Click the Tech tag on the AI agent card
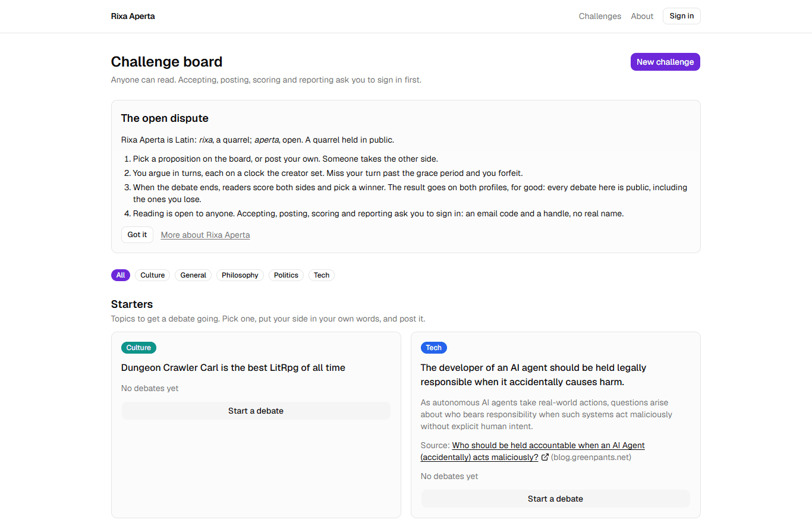812x526 pixels. (x=434, y=348)
